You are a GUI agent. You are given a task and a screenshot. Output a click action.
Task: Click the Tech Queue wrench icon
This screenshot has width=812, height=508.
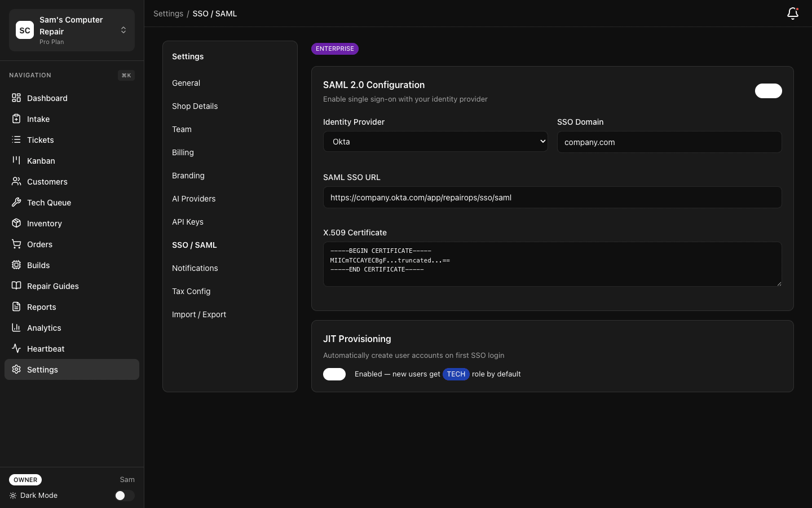click(x=16, y=203)
